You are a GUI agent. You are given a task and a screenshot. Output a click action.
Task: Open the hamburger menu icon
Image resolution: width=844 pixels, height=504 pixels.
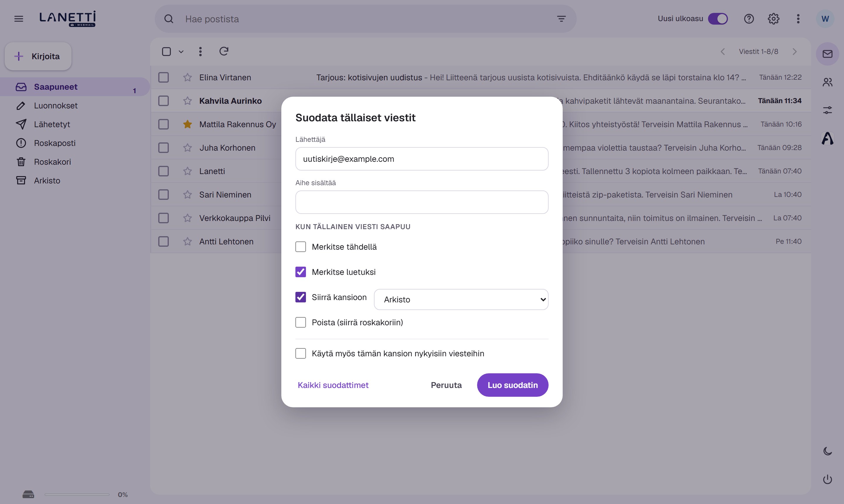click(19, 19)
